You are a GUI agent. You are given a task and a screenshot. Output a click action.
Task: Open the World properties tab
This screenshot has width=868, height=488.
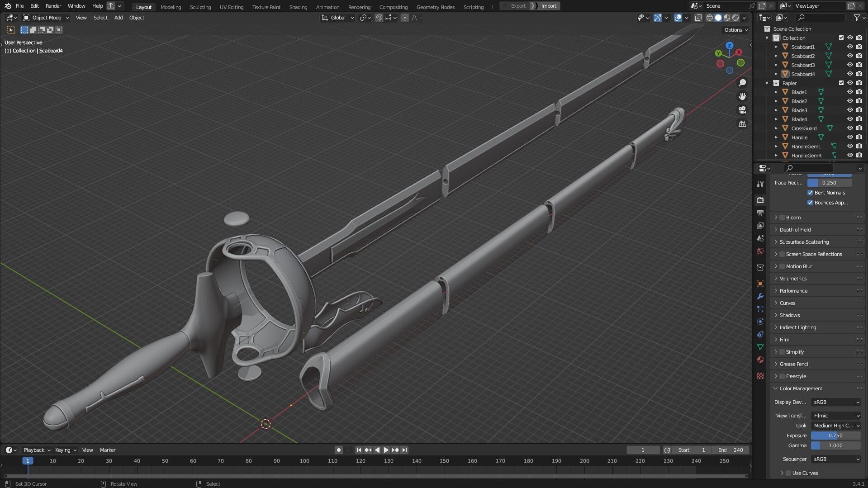point(760,251)
